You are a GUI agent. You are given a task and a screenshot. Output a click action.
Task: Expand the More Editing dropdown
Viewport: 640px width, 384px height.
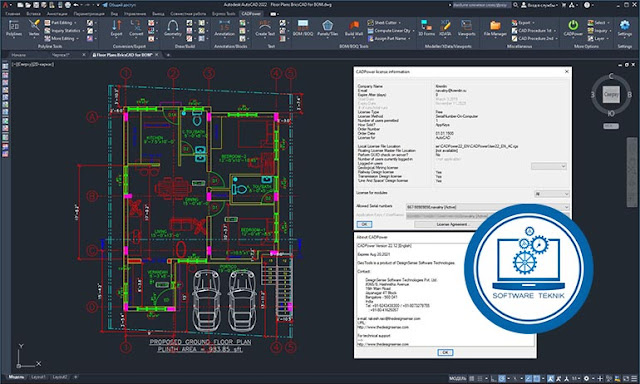click(77, 39)
